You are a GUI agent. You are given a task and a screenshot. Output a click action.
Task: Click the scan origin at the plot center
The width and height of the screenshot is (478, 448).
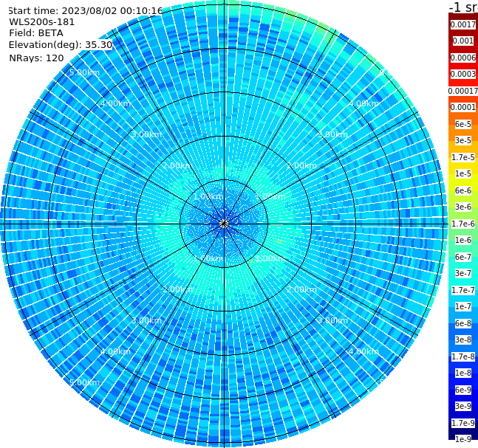pyautogui.click(x=224, y=224)
